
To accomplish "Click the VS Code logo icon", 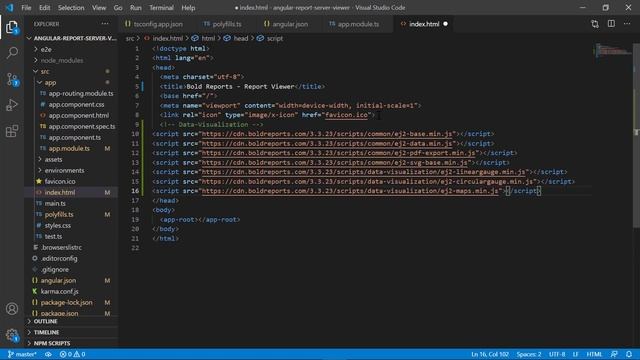I will pos(9,7).
